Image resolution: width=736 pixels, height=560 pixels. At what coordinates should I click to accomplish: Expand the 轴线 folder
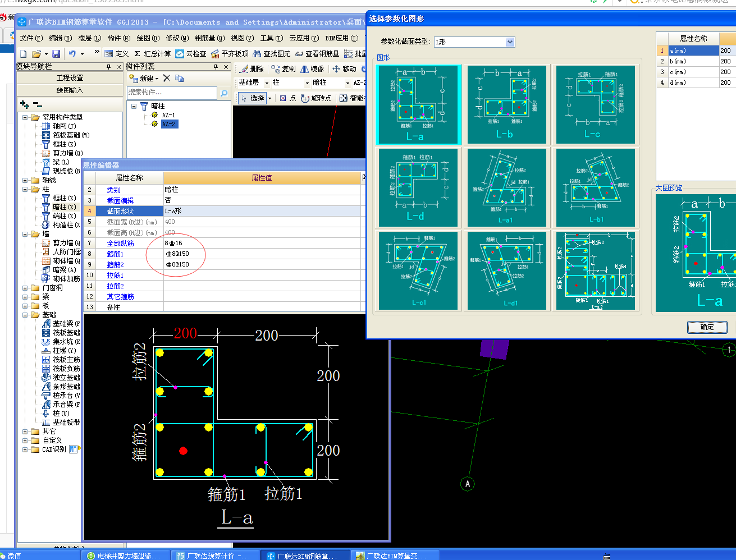pos(25,180)
